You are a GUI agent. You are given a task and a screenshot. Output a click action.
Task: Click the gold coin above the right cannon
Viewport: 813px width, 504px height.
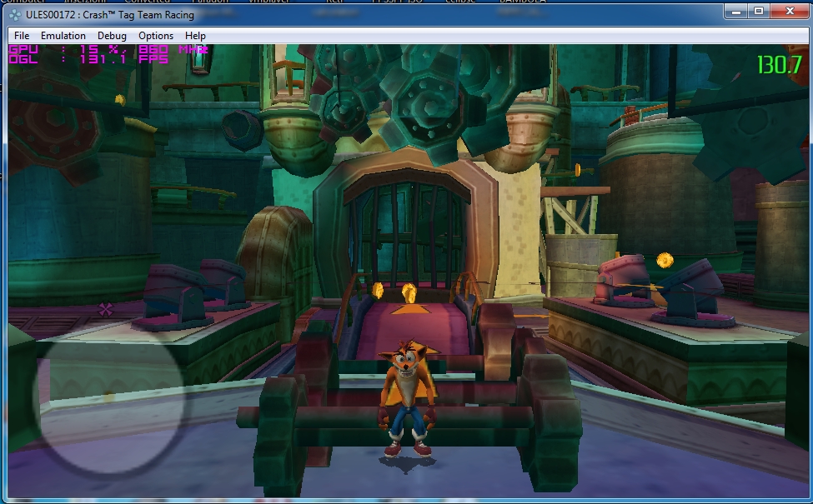[x=665, y=260]
